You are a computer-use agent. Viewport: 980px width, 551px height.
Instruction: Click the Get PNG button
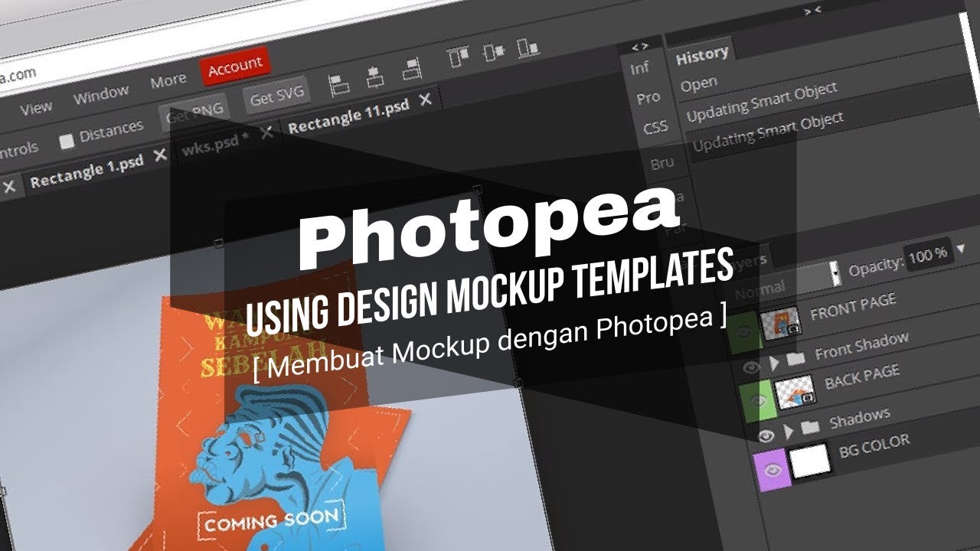[x=194, y=113]
